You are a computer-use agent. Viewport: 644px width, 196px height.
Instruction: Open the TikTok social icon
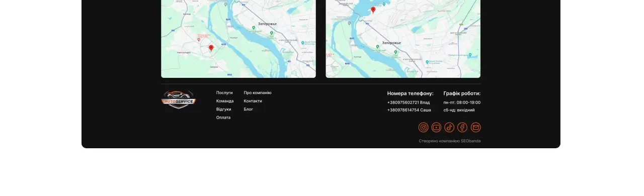pyautogui.click(x=449, y=128)
